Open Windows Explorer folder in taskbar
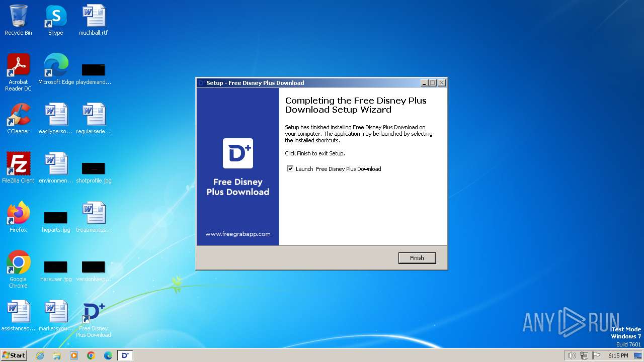 (57, 355)
